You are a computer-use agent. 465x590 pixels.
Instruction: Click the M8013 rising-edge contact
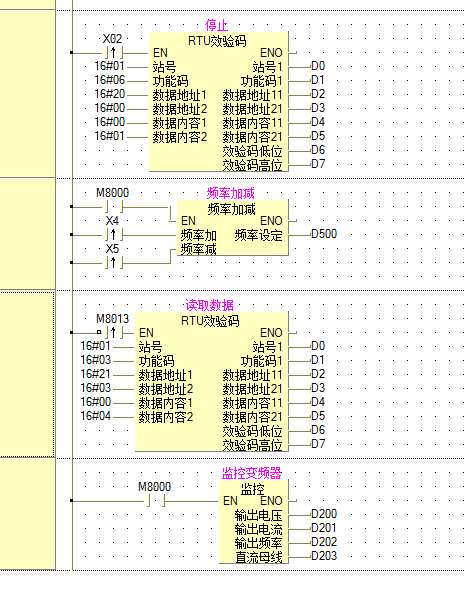pos(114,332)
